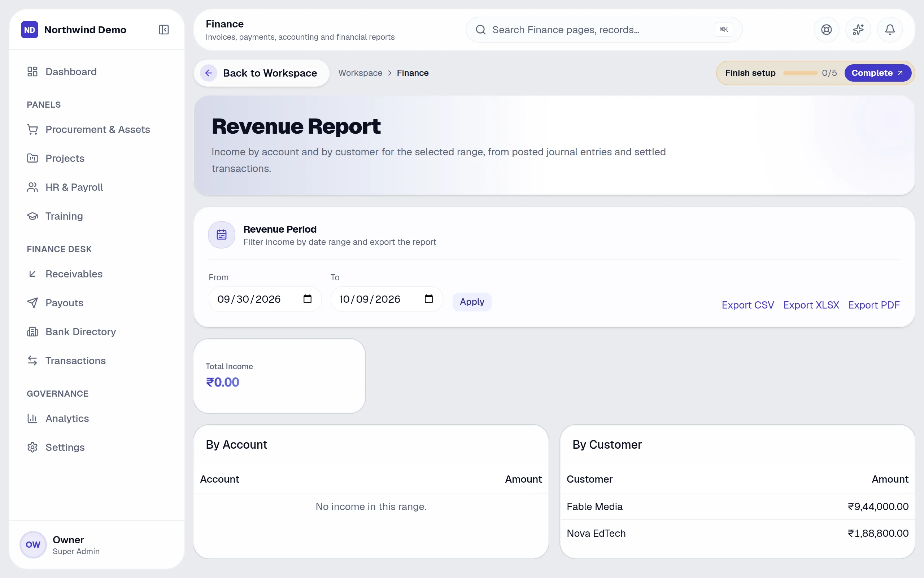The height and width of the screenshot is (578, 924).
Task: Export report as CSV
Action: point(748,305)
